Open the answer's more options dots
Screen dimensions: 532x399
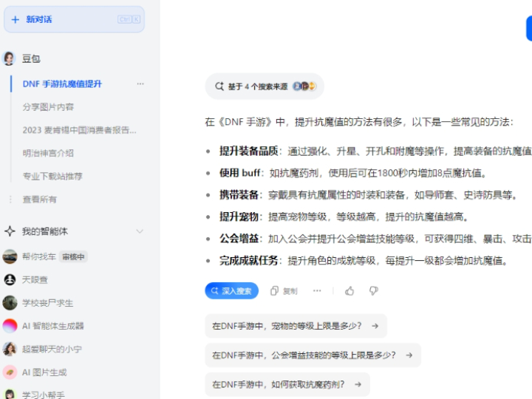(317, 290)
